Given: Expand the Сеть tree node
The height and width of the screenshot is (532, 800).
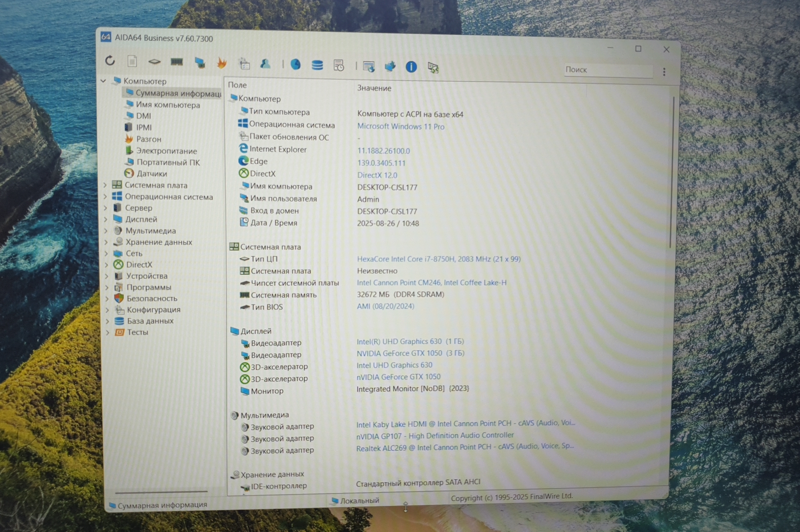Looking at the screenshot, I should pyautogui.click(x=106, y=253).
